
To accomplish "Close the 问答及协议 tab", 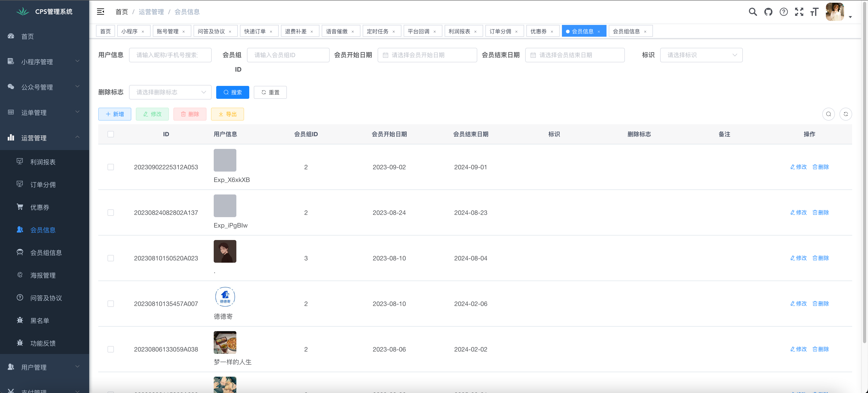I will [x=230, y=31].
